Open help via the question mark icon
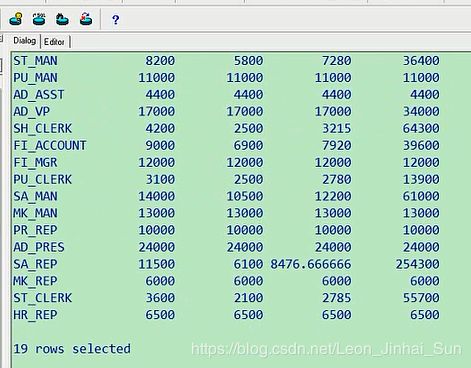 (x=115, y=20)
